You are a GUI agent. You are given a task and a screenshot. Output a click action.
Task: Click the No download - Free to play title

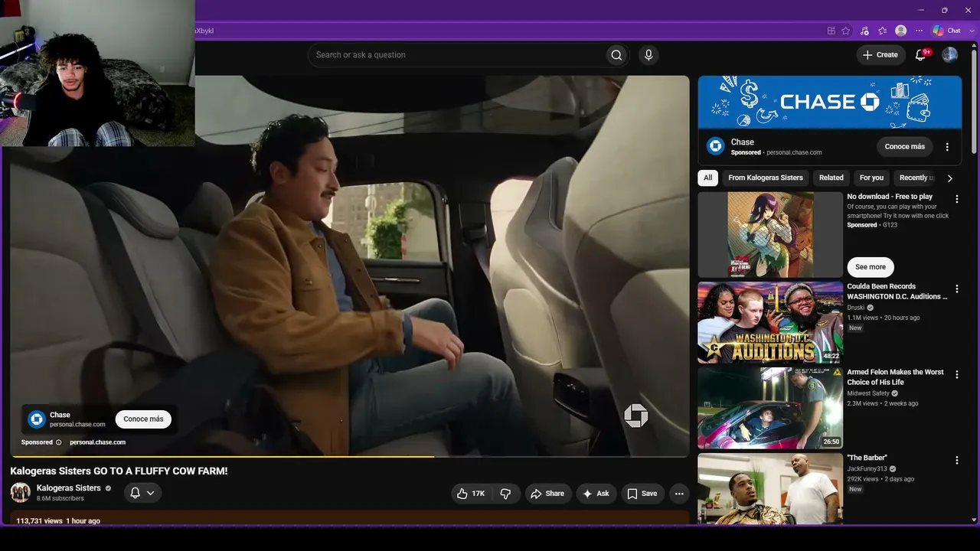tap(890, 197)
